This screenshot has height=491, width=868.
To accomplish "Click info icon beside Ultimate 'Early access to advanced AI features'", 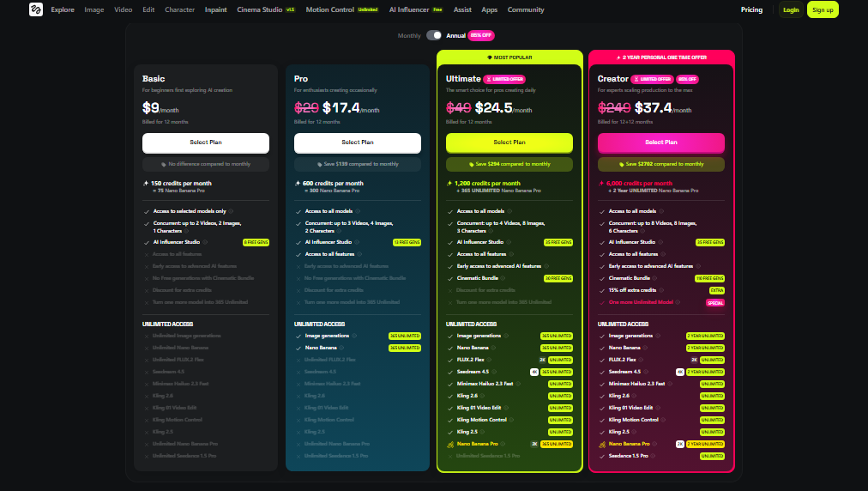I will coord(546,266).
